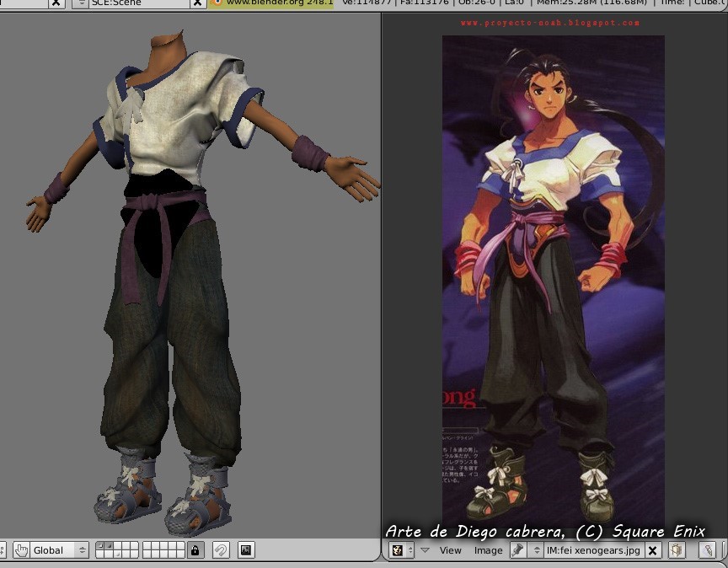The width and height of the screenshot is (728, 568).
Task: Click the pack image box icon
Action: [677, 550]
